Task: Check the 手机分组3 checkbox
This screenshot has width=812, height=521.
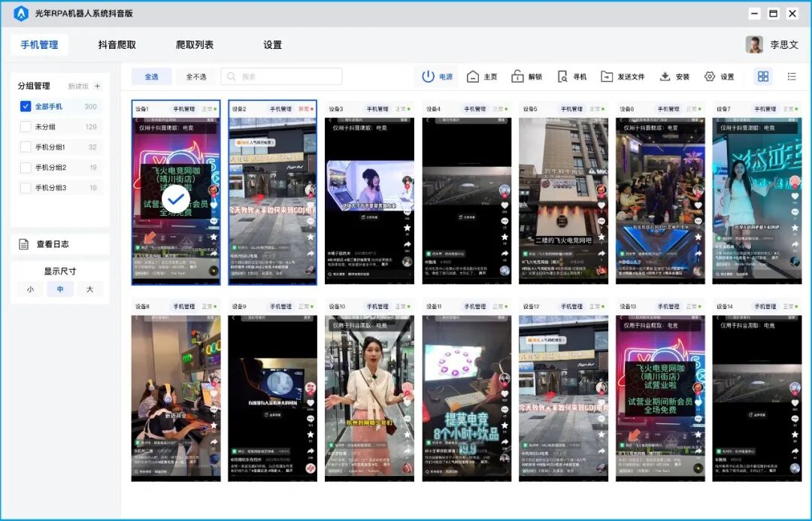Action: pyautogui.click(x=26, y=187)
